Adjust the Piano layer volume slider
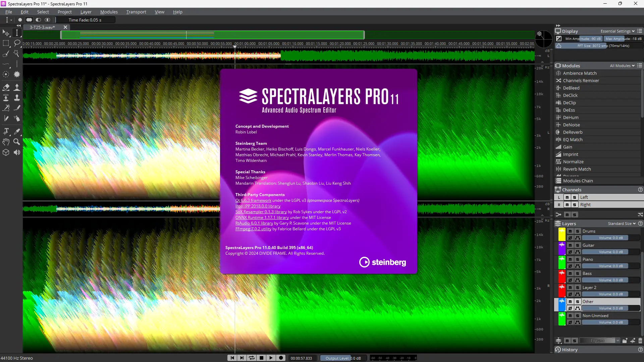Image resolution: width=644 pixels, height=362 pixels. pos(610,266)
